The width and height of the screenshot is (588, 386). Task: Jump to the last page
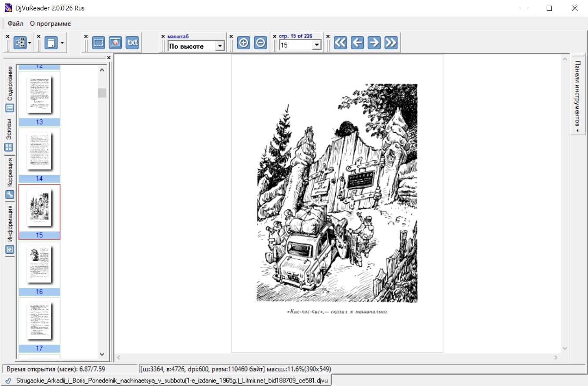pos(391,43)
